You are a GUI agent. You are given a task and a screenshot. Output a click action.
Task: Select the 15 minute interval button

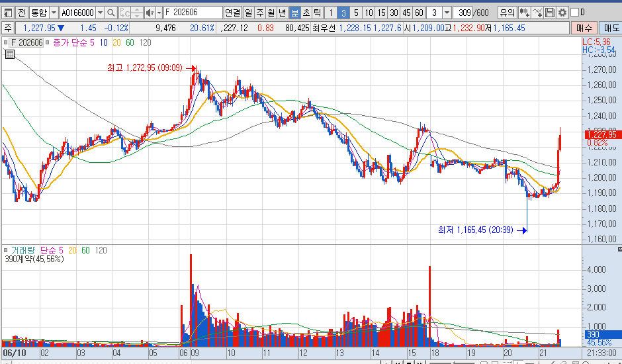(382, 13)
